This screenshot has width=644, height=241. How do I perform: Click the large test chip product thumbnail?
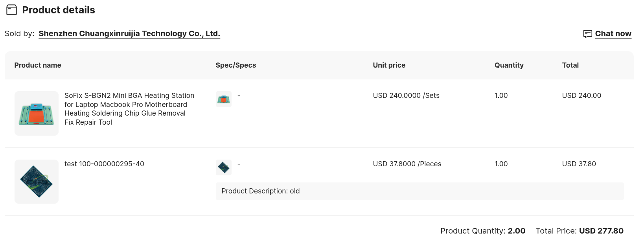coord(37,182)
